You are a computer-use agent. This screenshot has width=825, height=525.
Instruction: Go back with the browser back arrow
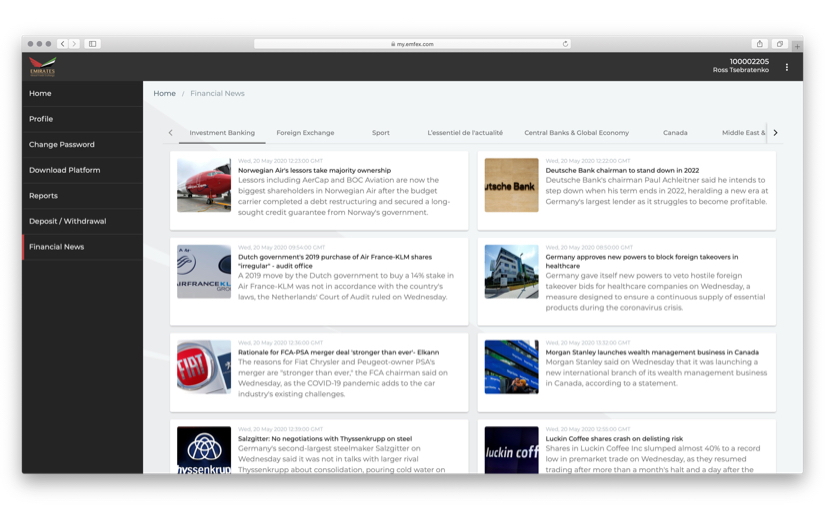tap(63, 44)
